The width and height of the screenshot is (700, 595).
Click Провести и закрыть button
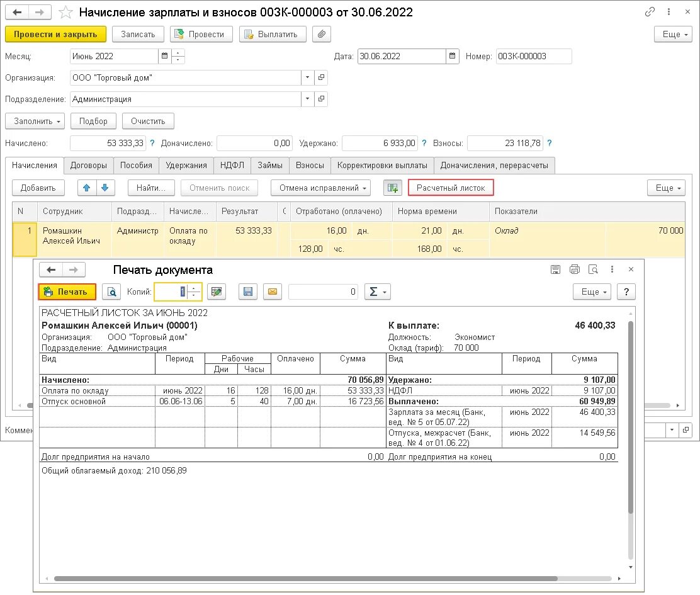(56, 35)
